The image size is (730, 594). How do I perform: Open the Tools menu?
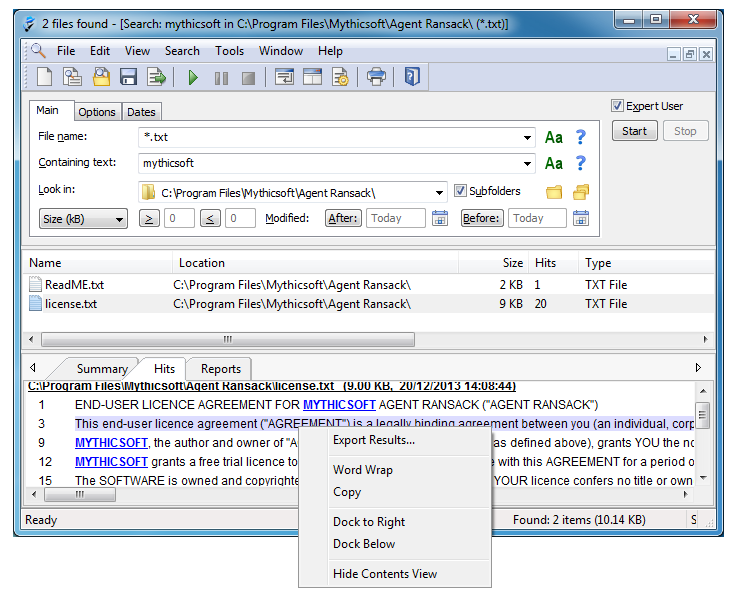point(229,51)
